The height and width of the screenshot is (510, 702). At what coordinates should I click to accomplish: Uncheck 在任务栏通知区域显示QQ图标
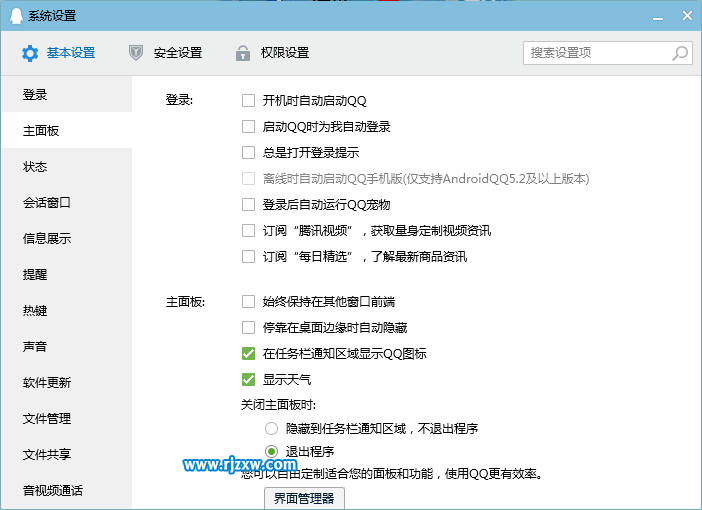click(x=248, y=353)
